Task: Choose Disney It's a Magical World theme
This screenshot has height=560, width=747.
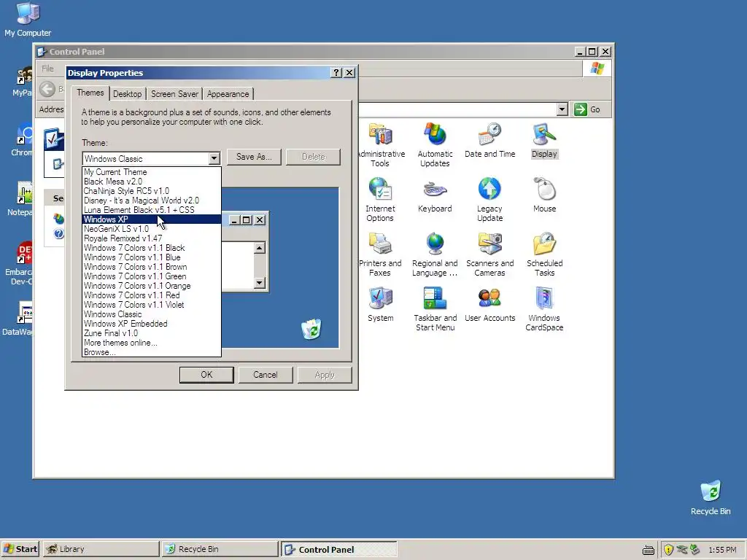Action: 152,201
